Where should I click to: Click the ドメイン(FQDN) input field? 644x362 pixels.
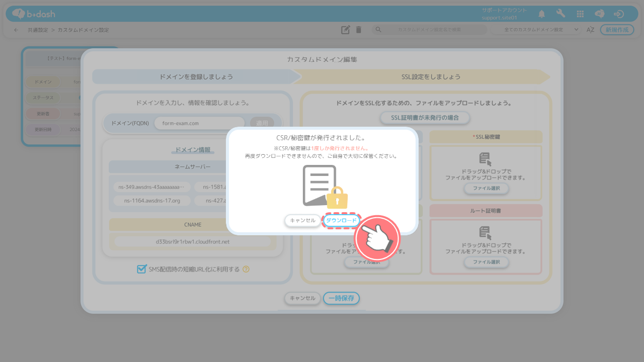pyautogui.click(x=199, y=123)
